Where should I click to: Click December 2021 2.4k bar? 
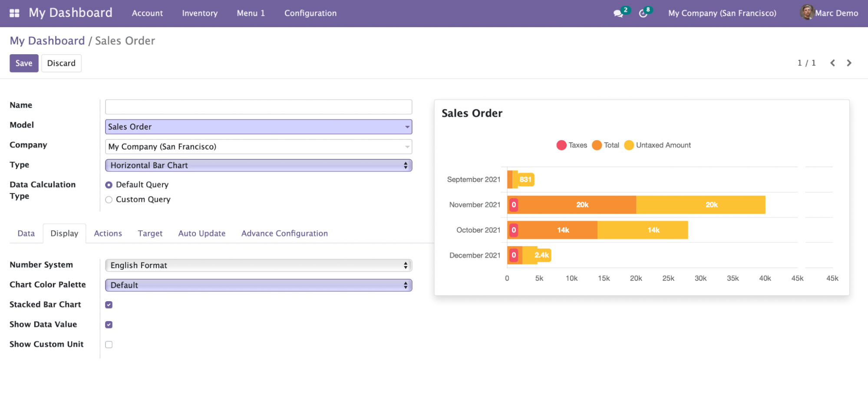point(537,255)
